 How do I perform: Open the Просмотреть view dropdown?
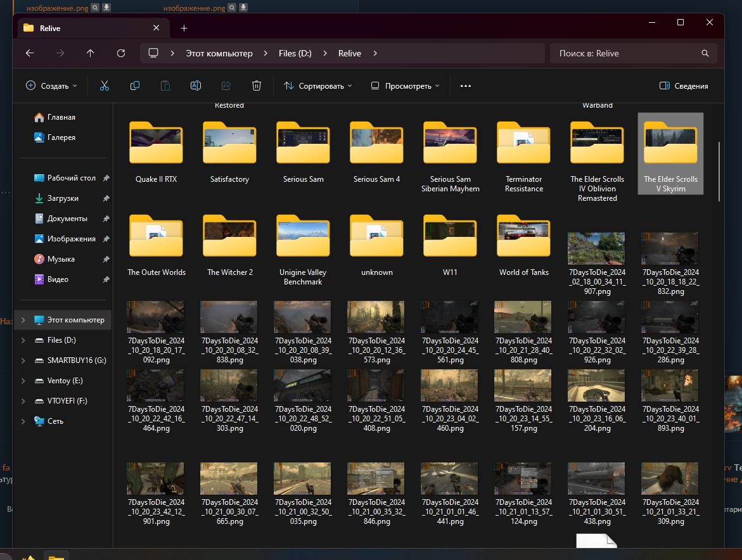405,86
